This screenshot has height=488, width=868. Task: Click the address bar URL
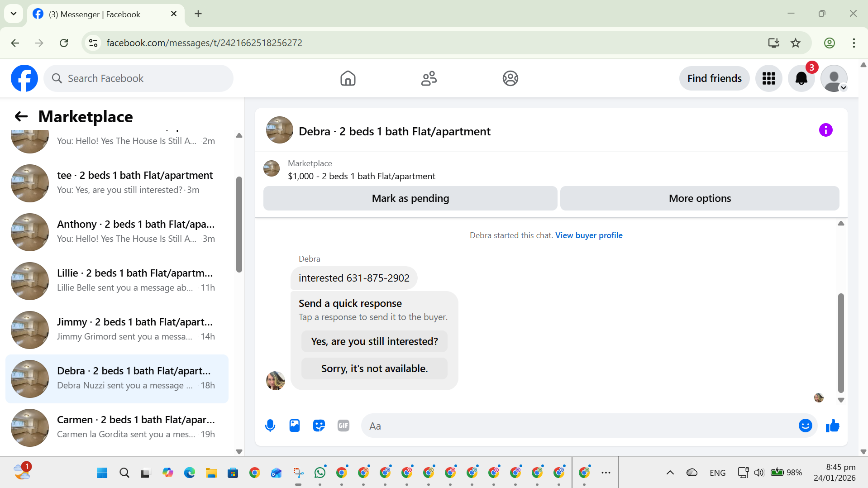(204, 43)
